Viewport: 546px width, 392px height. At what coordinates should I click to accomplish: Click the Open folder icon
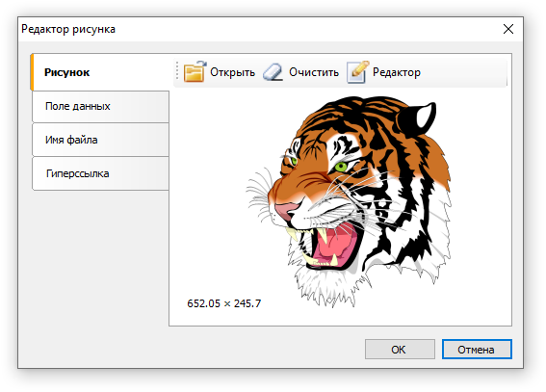(x=195, y=71)
